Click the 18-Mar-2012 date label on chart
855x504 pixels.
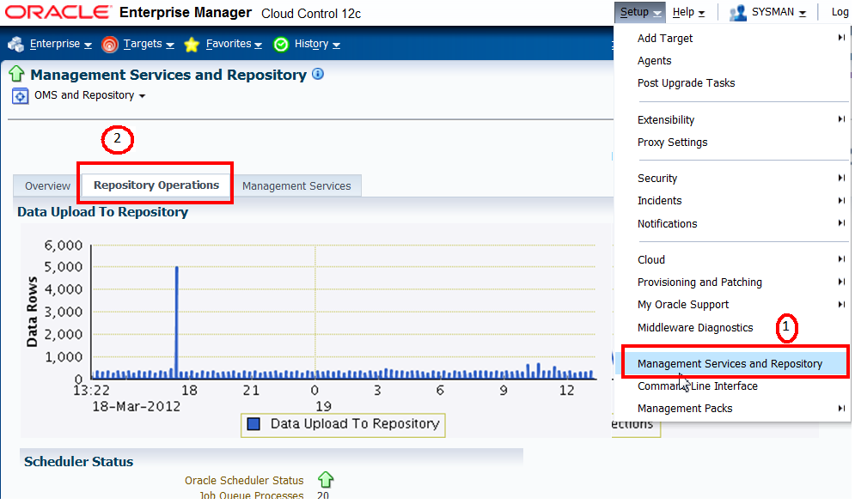click(137, 406)
